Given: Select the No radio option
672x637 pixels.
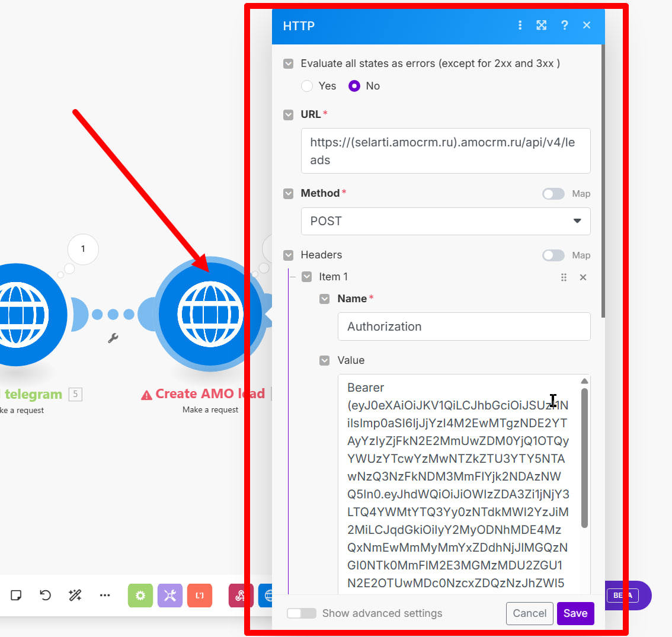Looking at the screenshot, I should [354, 86].
